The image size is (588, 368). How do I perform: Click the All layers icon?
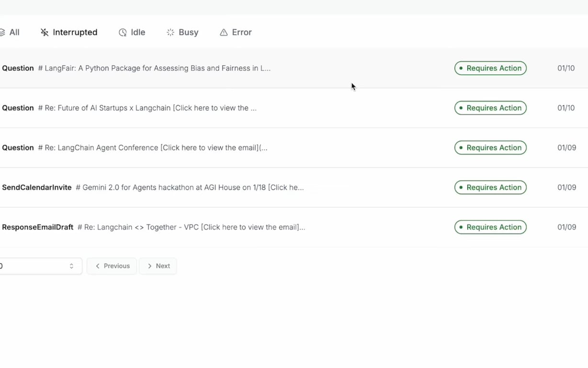click(x=2, y=32)
